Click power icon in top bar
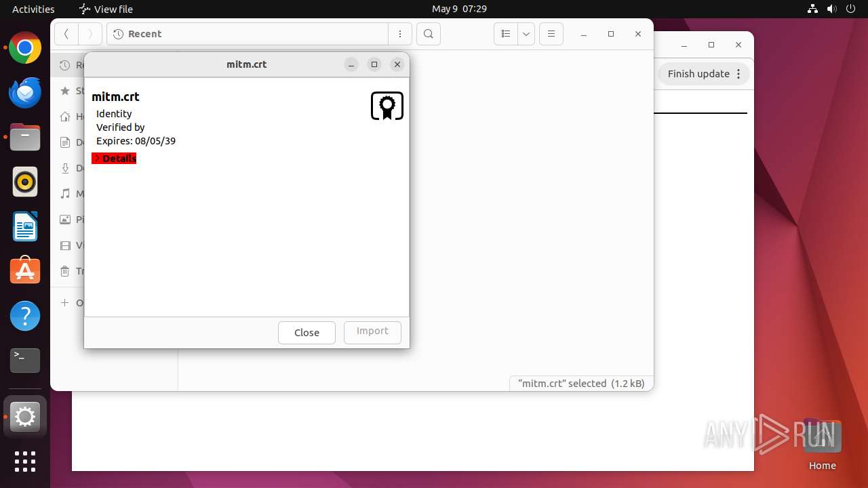This screenshot has width=868, height=488. (x=852, y=9)
